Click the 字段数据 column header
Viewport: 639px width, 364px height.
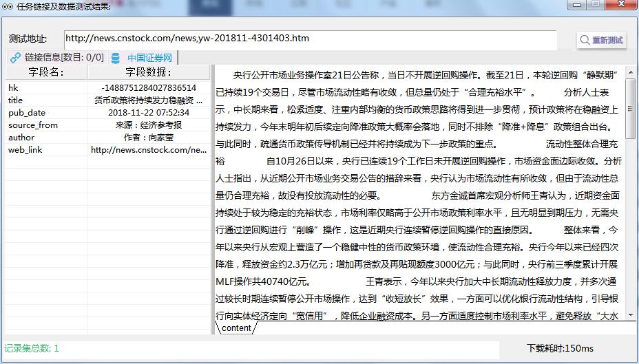(148, 72)
